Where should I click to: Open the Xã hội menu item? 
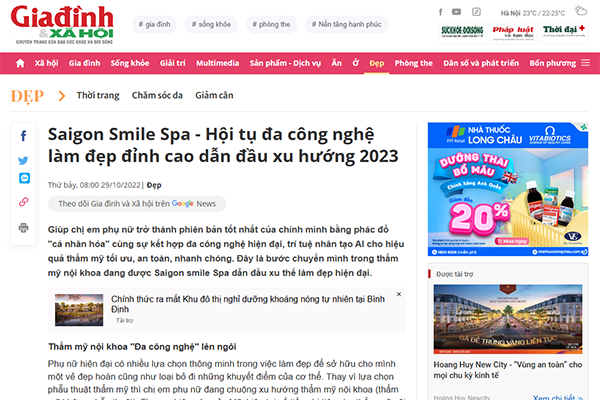pos(46,63)
